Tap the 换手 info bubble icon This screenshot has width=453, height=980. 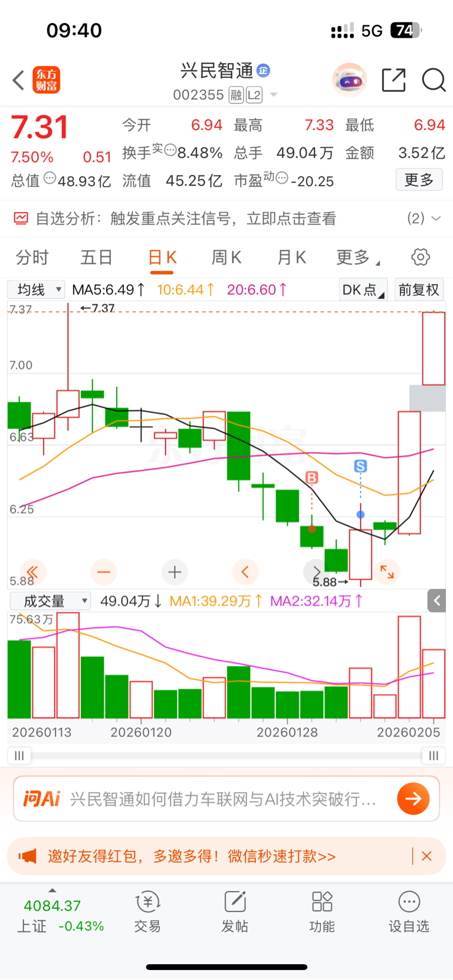pyautogui.click(x=170, y=150)
